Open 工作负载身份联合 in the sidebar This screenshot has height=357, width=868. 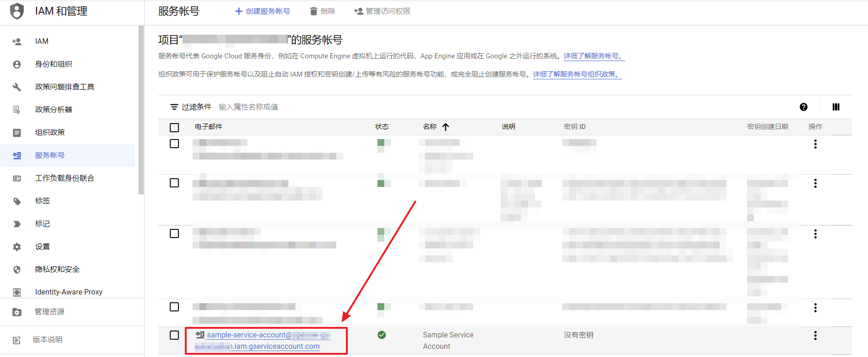(x=64, y=178)
